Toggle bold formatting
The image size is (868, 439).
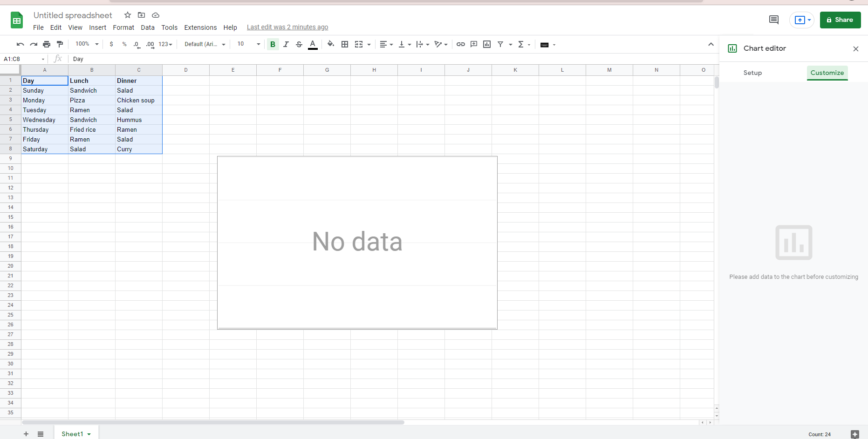pyautogui.click(x=273, y=44)
